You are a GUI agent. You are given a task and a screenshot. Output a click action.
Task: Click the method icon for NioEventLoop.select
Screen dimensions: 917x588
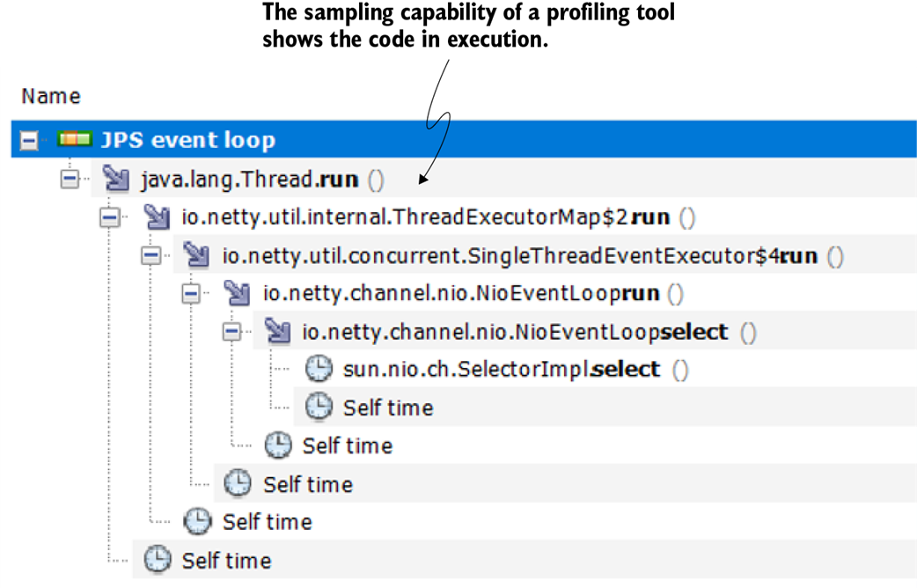pyautogui.click(x=278, y=332)
